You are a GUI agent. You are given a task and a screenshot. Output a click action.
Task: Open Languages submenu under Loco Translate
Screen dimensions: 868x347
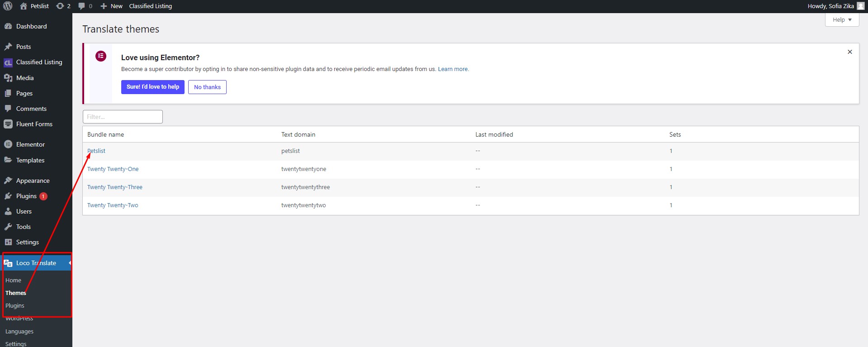click(x=19, y=332)
